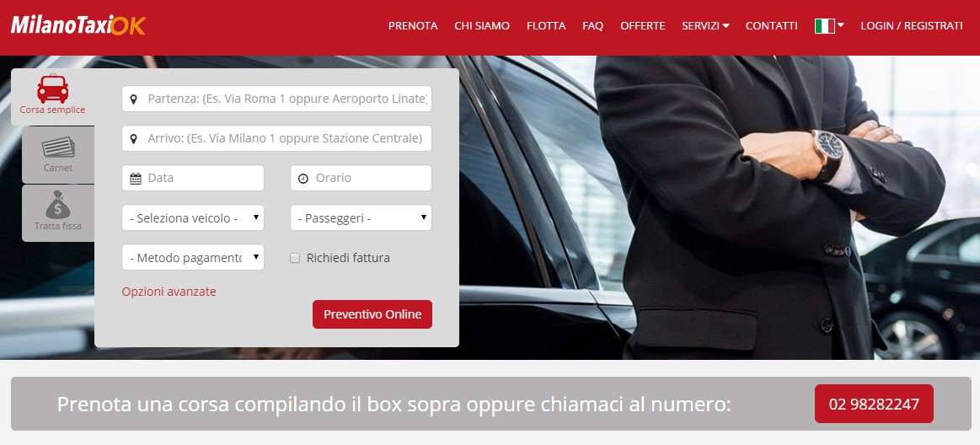Screen dimensions: 980x445
Task: Open the Seleziona veicolo dropdown
Action: pyautogui.click(x=193, y=218)
